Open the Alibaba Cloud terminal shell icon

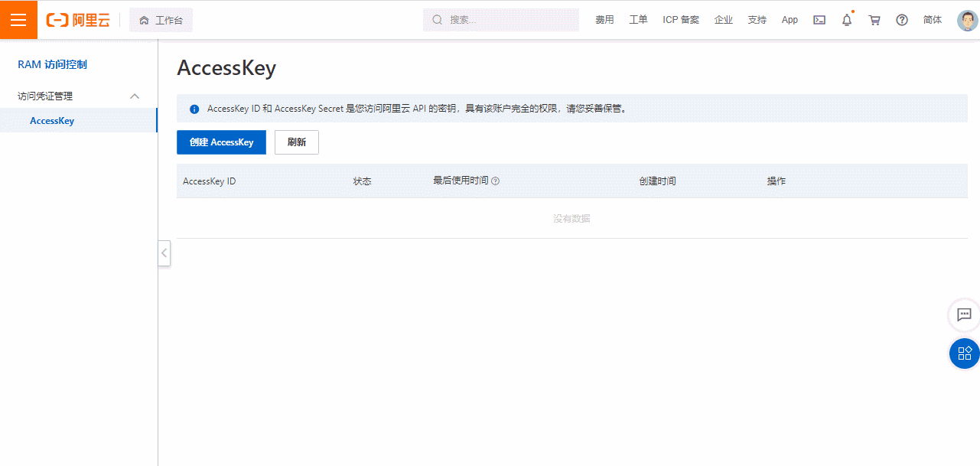point(819,20)
